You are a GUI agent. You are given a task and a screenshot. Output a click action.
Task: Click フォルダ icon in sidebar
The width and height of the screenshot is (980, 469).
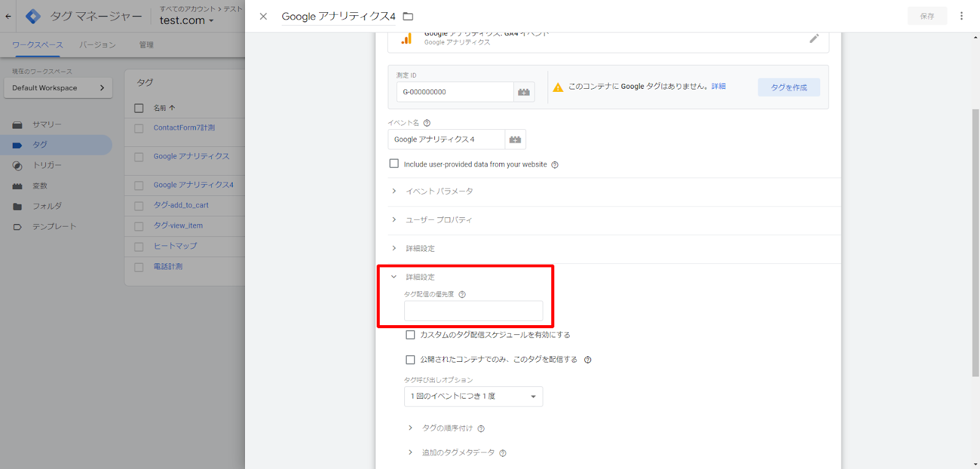tap(17, 207)
